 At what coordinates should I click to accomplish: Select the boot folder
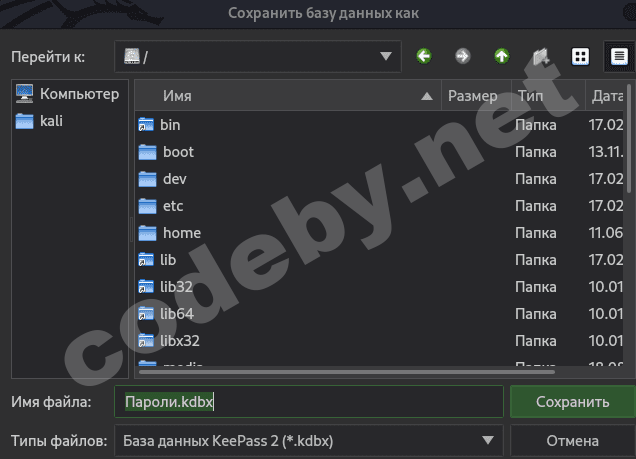click(x=177, y=152)
